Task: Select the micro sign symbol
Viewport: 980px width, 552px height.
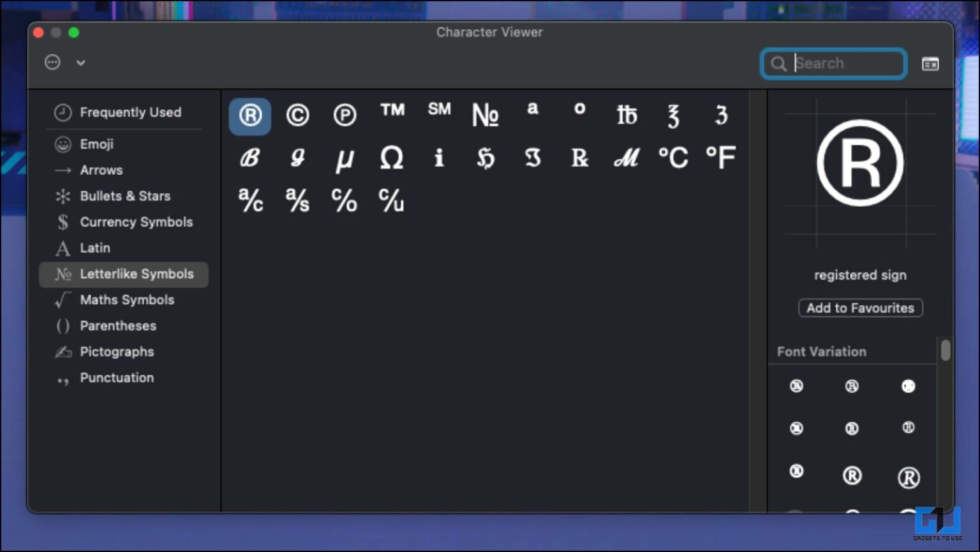Action: tap(345, 158)
